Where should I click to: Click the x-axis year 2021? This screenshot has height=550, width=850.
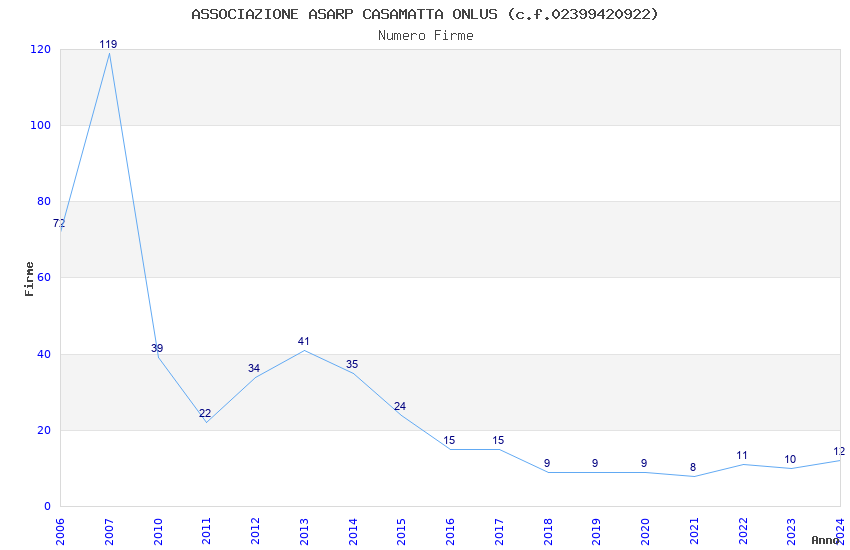[x=693, y=532]
